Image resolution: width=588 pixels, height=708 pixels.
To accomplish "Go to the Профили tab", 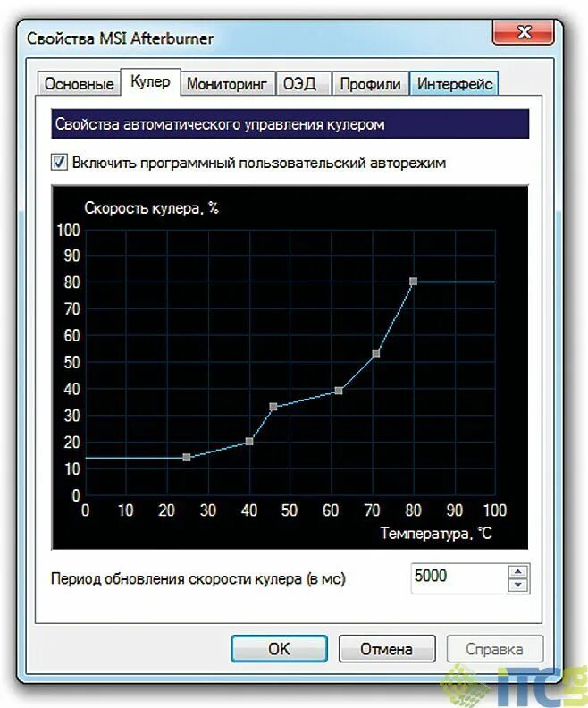I will click(x=370, y=83).
